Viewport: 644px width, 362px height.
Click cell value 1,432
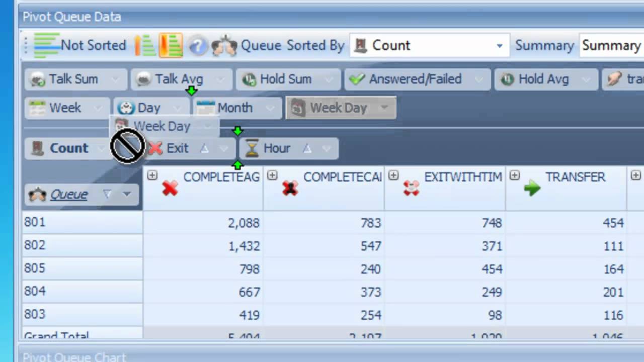[244, 246]
